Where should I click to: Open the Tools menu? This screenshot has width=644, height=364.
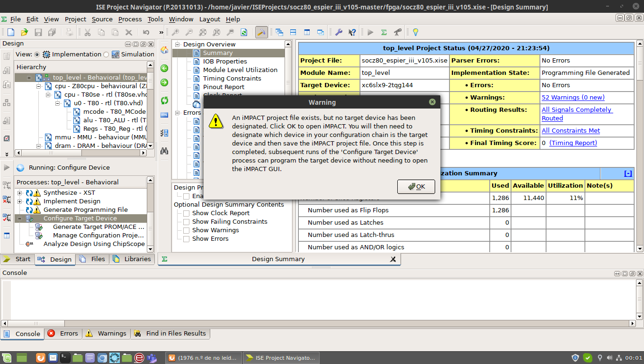tap(155, 19)
